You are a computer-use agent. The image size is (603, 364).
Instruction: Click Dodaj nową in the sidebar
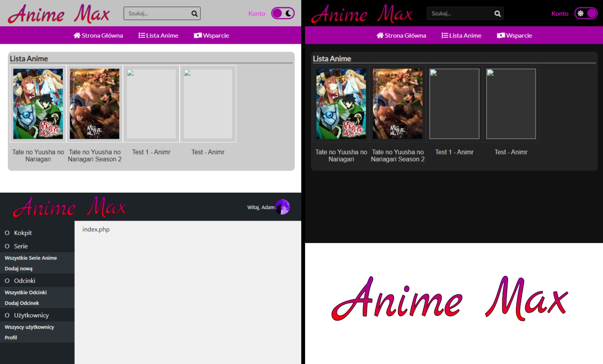click(18, 268)
